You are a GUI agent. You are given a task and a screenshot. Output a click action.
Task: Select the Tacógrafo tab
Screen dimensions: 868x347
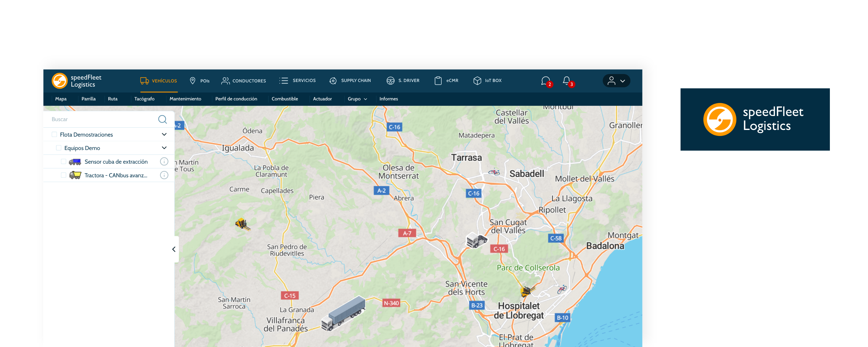coord(144,99)
